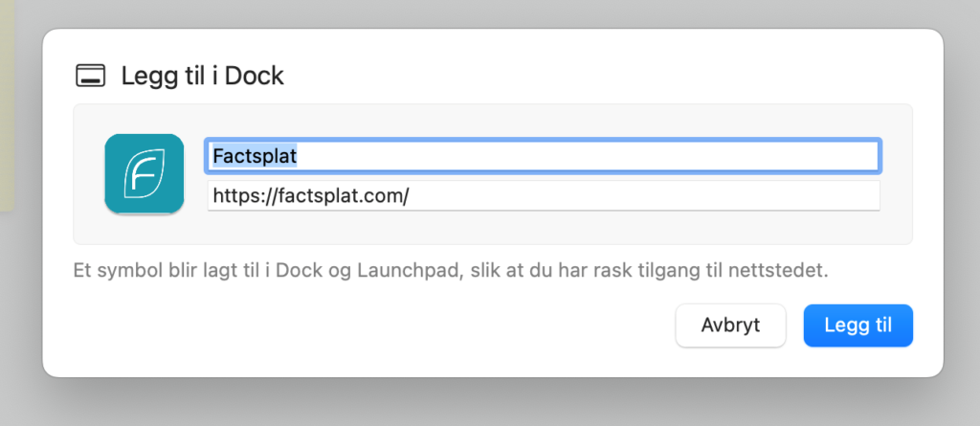
Task: Click the "Legg til i Dock" dialog title
Action: (202, 77)
